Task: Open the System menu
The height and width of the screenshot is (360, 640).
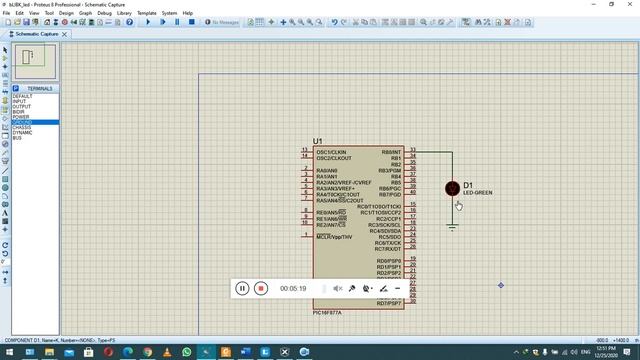Action: [x=169, y=13]
